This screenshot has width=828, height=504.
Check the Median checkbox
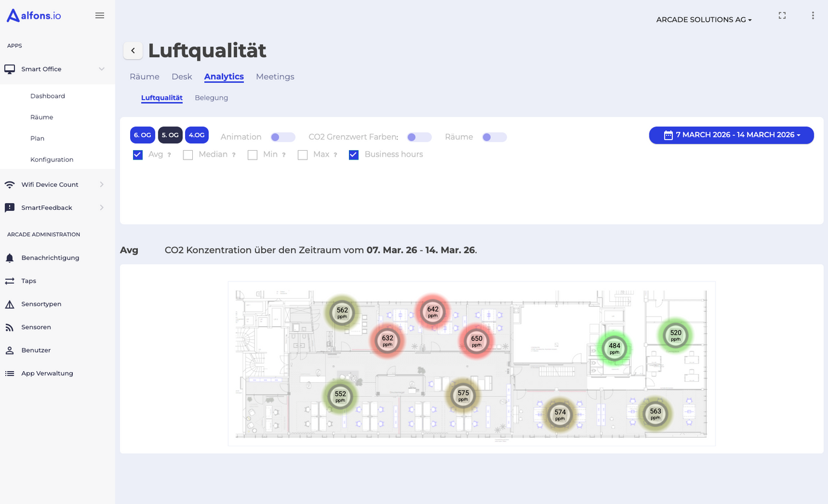point(187,154)
